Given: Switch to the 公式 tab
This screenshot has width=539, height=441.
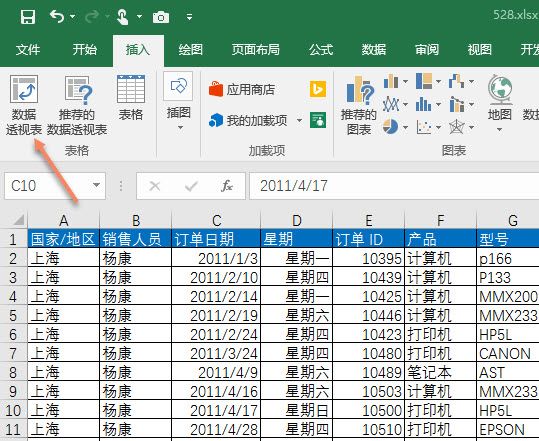Looking at the screenshot, I should tap(321, 49).
